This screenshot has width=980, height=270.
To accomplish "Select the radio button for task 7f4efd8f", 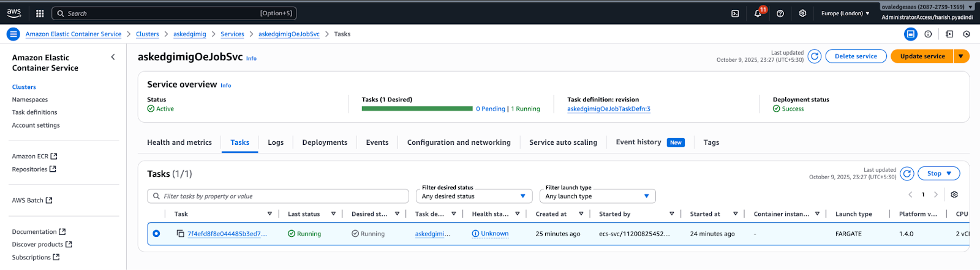I will coord(156,234).
